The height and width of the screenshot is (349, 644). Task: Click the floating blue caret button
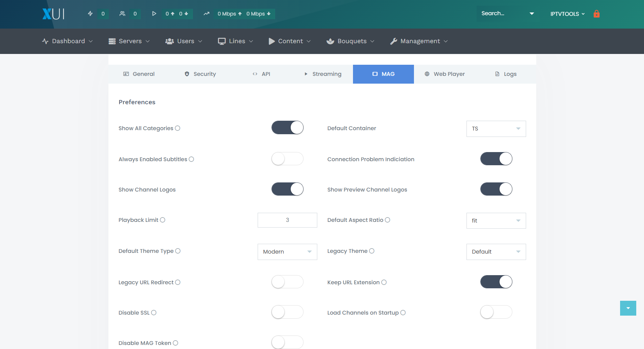[x=628, y=308]
